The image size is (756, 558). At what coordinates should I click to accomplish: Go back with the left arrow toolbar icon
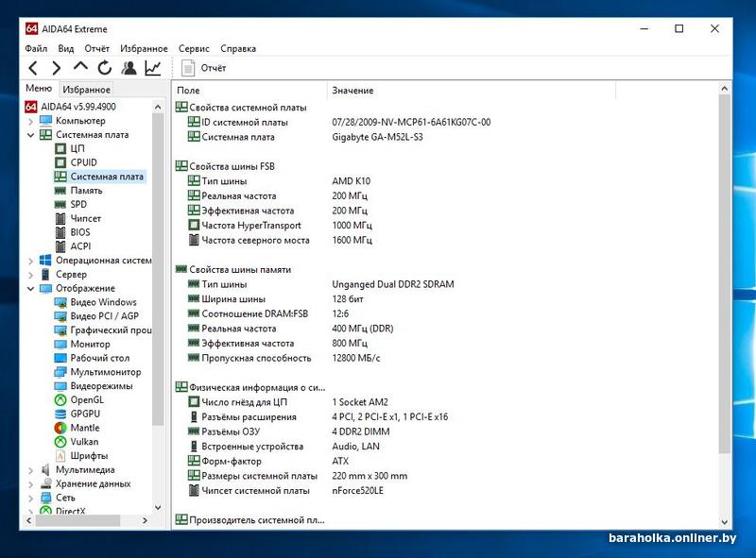[33, 68]
